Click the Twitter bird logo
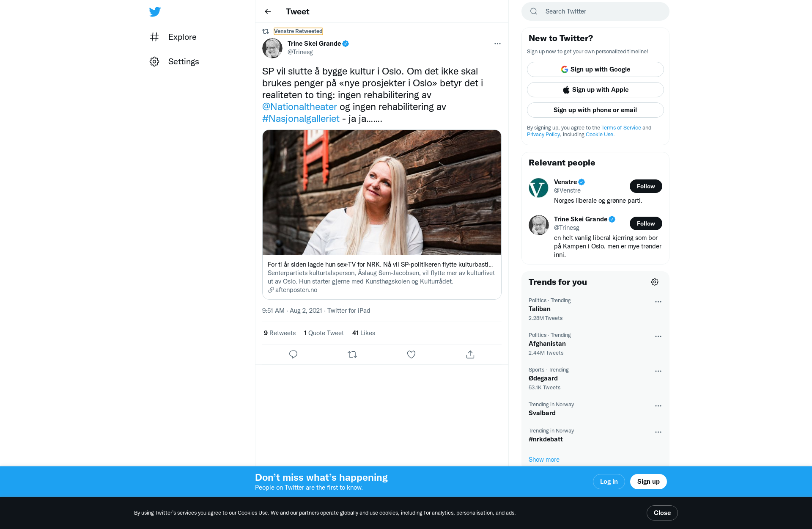The width and height of the screenshot is (812, 529). pos(155,11)
